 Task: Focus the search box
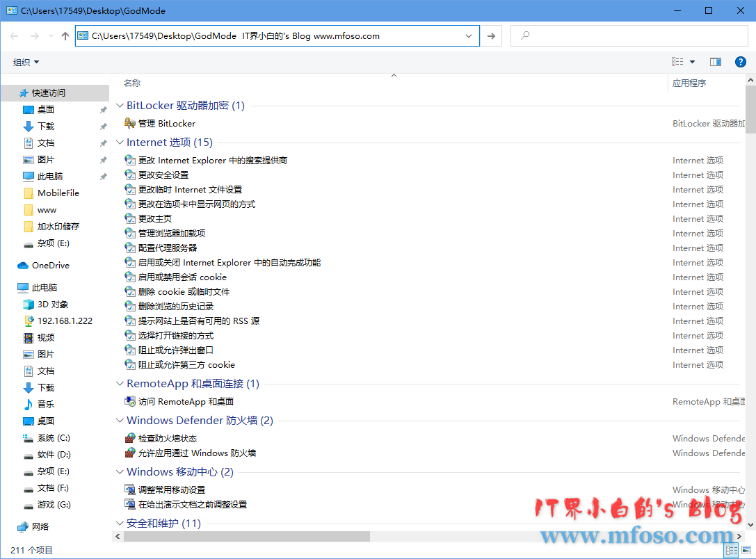[629, 35]
